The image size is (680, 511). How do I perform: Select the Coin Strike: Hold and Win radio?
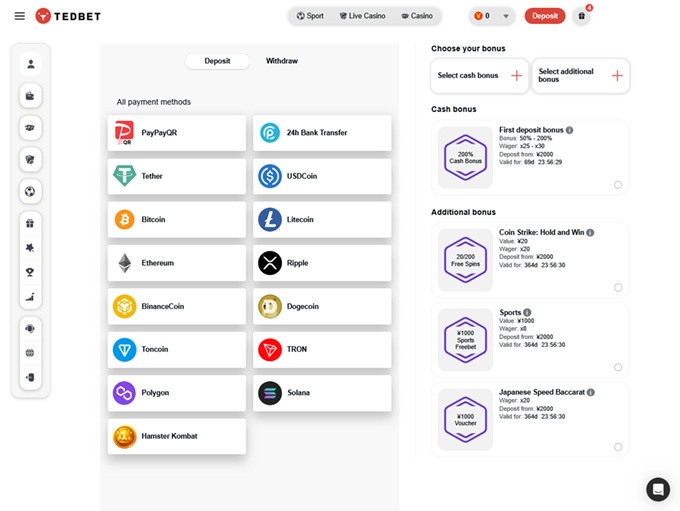618,287
